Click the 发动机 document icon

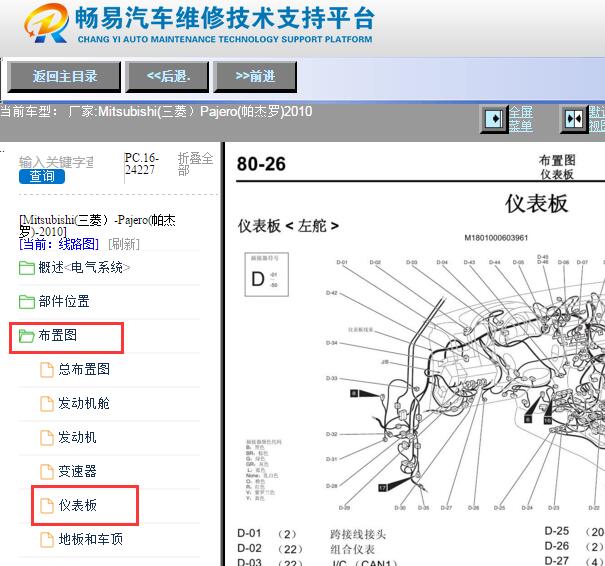tap(47, 438)
